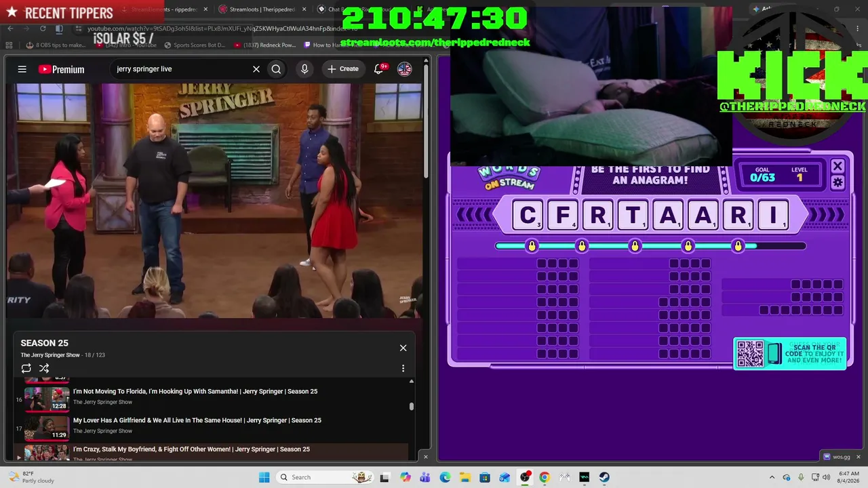
Task: Open "(1837) Redneck Pow..." bookmark
Action: 265,45
